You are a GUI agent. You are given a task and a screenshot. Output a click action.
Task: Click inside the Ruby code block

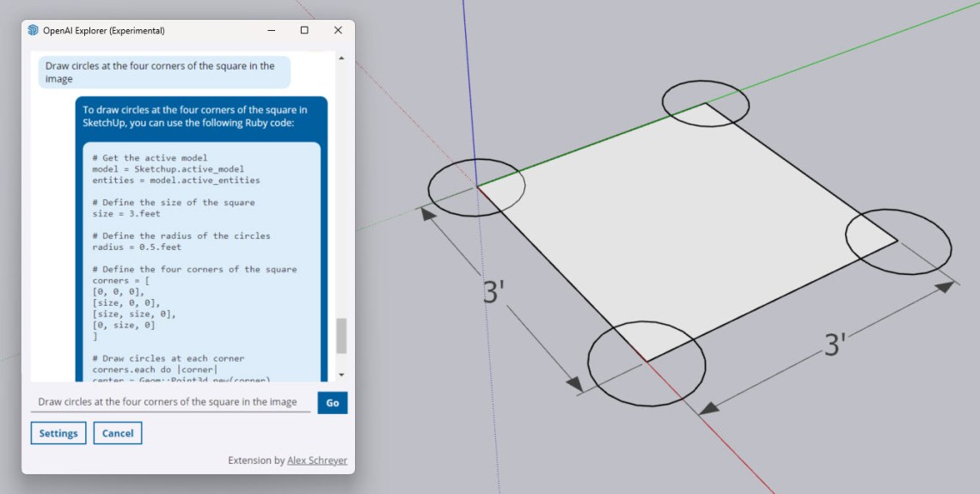(198, 258)
